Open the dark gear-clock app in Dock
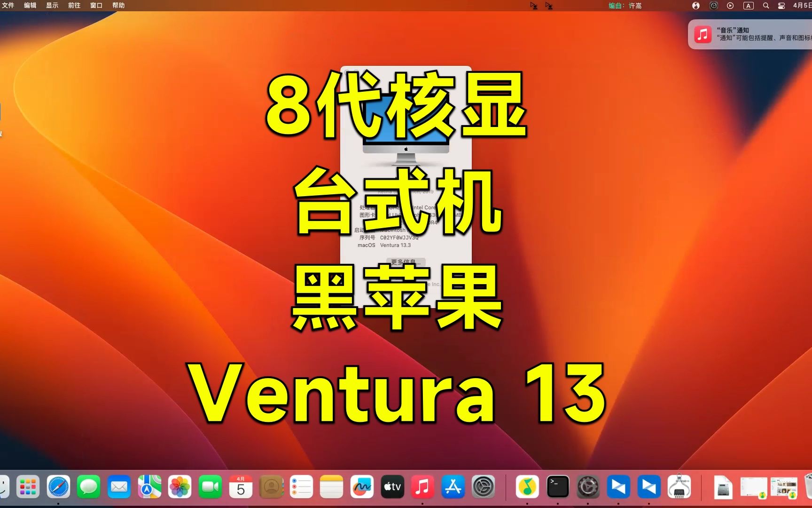 [588, 487]
